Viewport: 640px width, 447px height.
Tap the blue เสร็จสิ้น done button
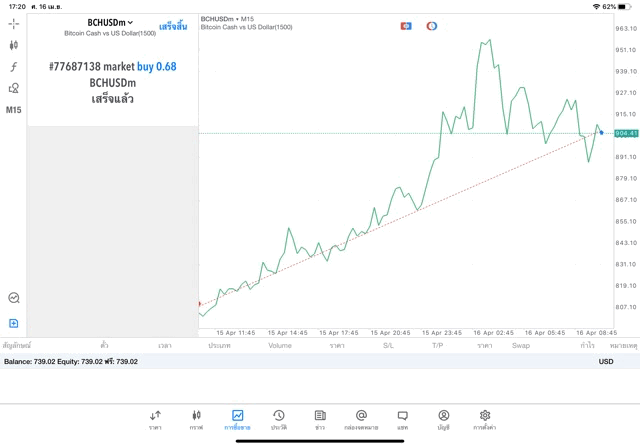click(x=173, y=27)
